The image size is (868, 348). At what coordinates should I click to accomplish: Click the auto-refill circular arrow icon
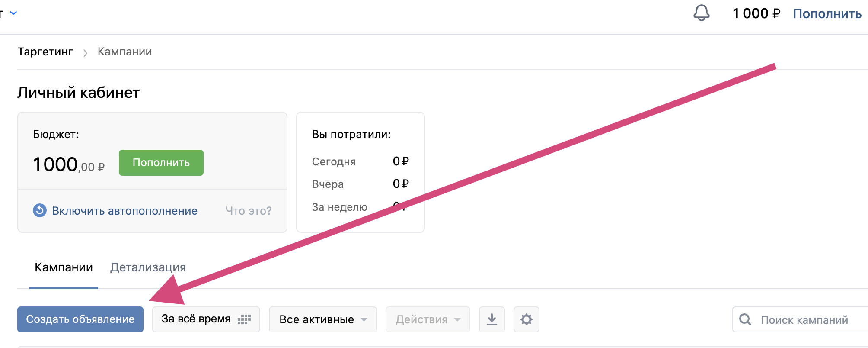click(x=40, y=211)
